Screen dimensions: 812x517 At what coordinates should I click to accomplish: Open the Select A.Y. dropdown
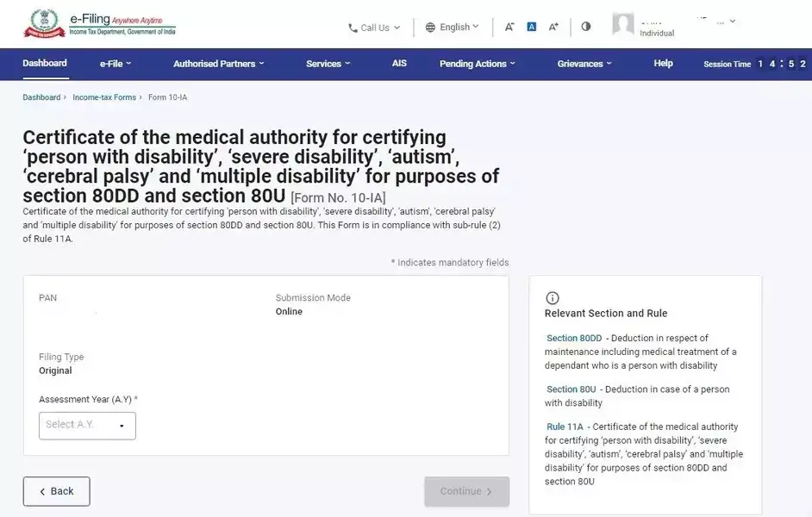[x=86, y=425]
